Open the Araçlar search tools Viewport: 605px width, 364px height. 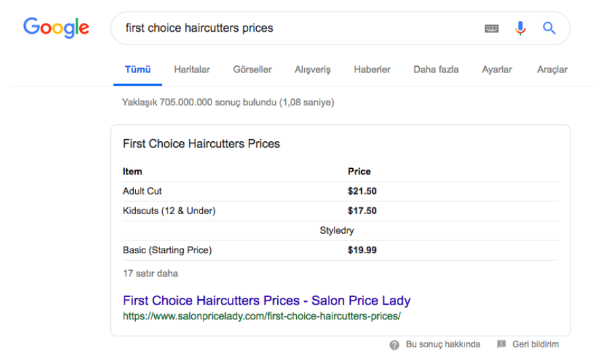tap(552, 70)
